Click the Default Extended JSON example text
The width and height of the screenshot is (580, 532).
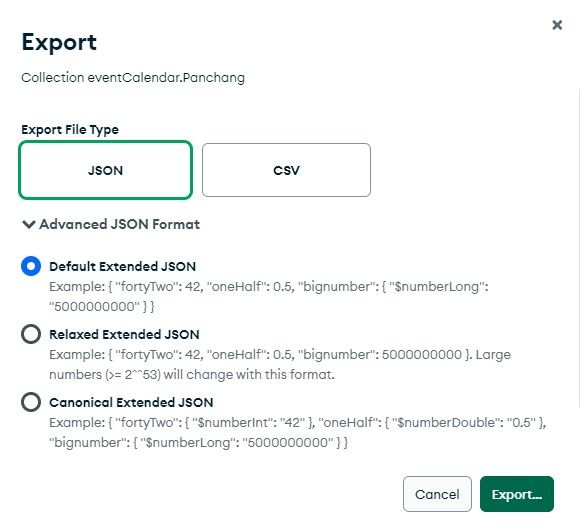(269, 296)
